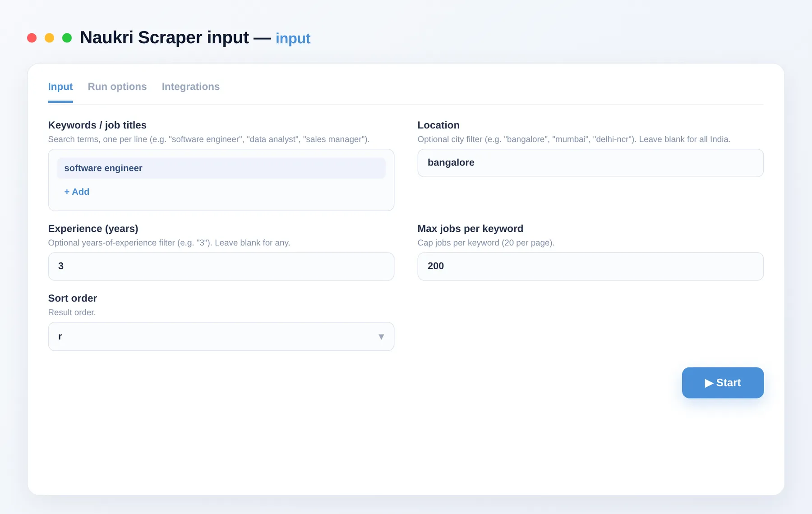Focus the Location field containing bangalore
Screen dimensions: 812x514
(x=591, y=163)
